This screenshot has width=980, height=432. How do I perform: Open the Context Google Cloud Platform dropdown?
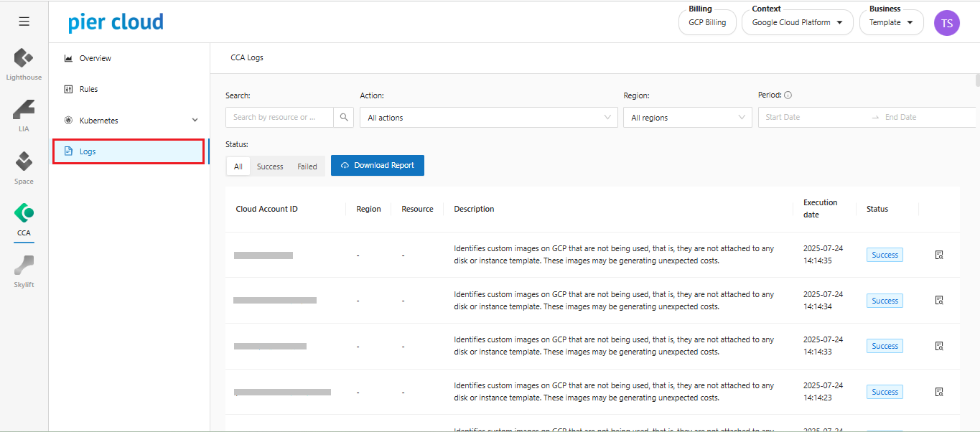[796, 23]
